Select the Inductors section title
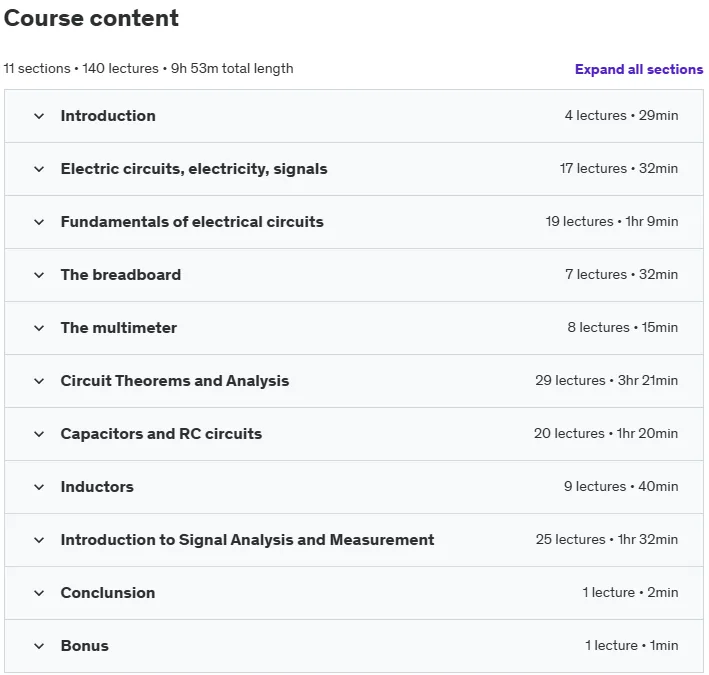 97,487
